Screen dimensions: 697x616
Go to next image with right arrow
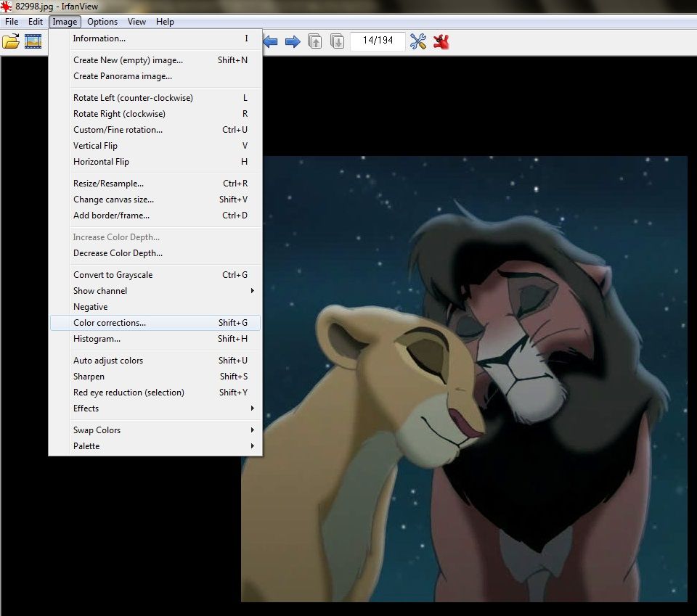click(293, 42)
